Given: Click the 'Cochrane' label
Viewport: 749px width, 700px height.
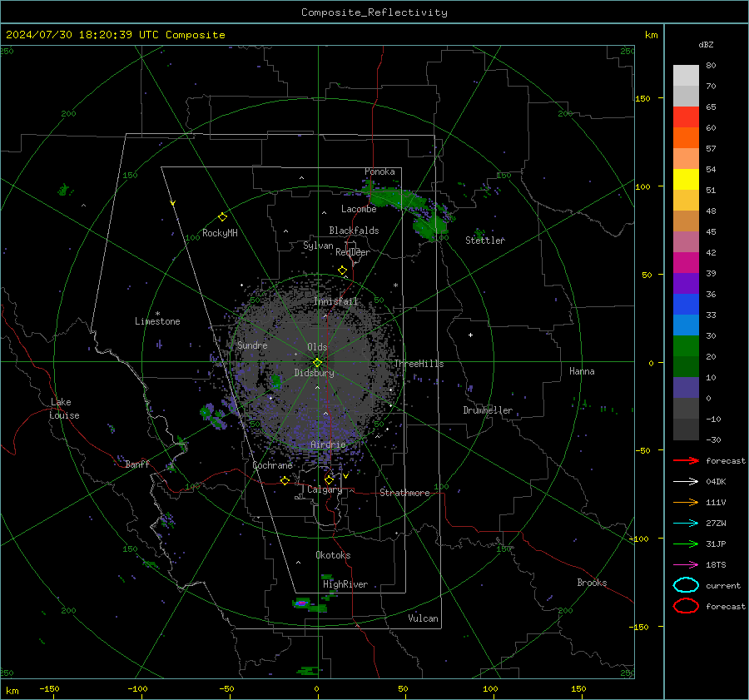Looking at the screenshot, I should click(272, 465).
